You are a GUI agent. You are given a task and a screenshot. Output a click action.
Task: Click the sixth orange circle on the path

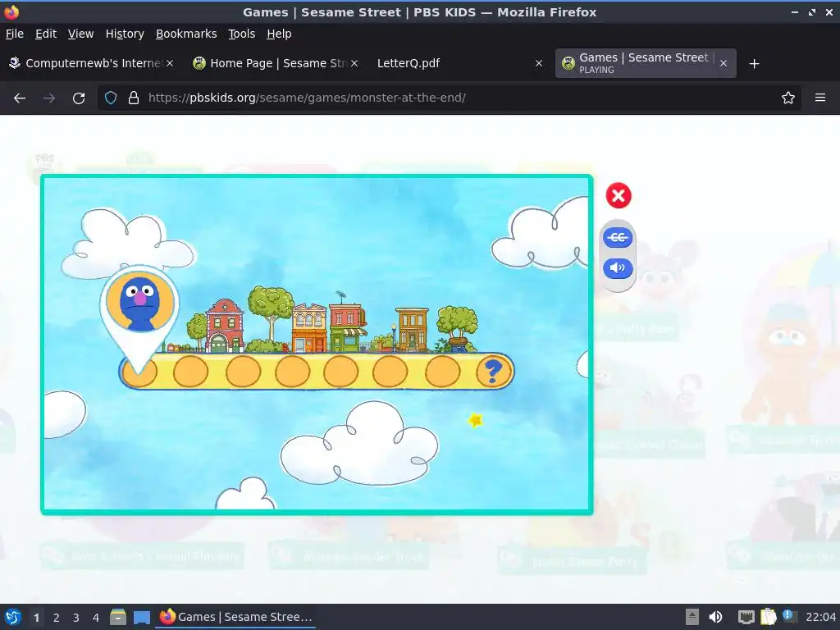point(390,371)
